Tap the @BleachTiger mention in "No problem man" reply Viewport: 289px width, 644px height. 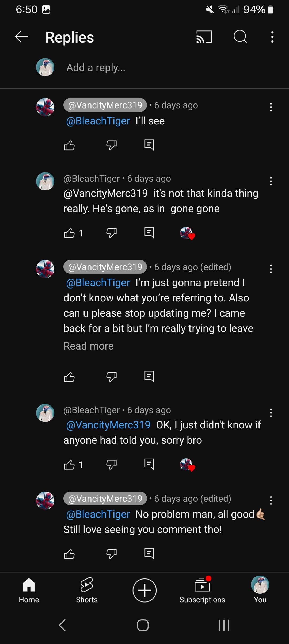pos(98,514)
